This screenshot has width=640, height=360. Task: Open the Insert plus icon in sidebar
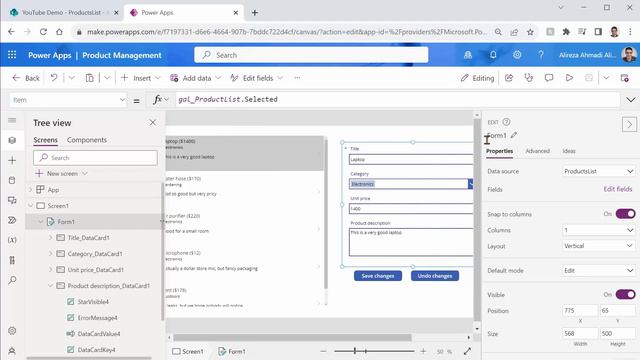click(x=12, y=160)
